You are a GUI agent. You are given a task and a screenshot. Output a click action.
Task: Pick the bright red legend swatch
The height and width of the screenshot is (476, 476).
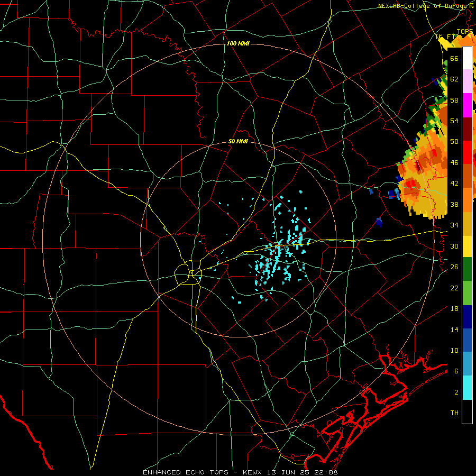click(x=467, y=152)
